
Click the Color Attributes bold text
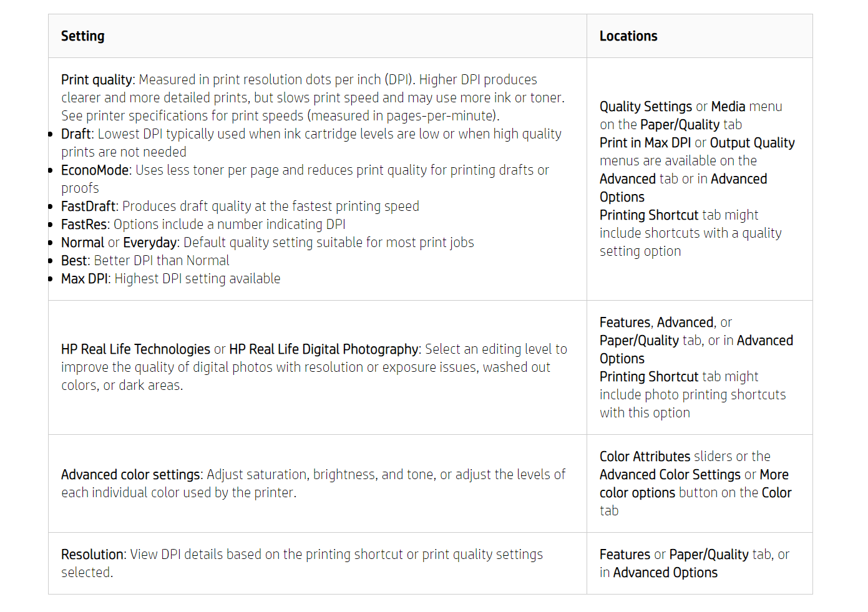click(645, 457)
